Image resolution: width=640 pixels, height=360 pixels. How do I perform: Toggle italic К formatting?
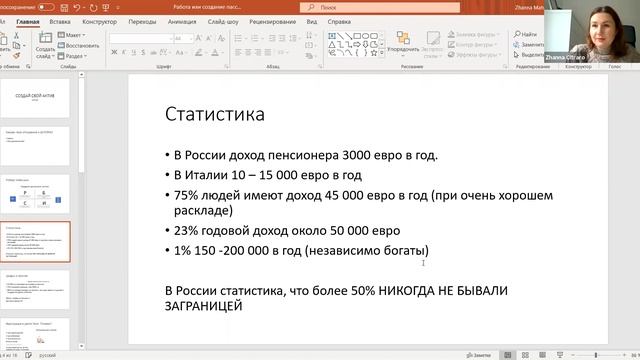[x=124, y=52]
